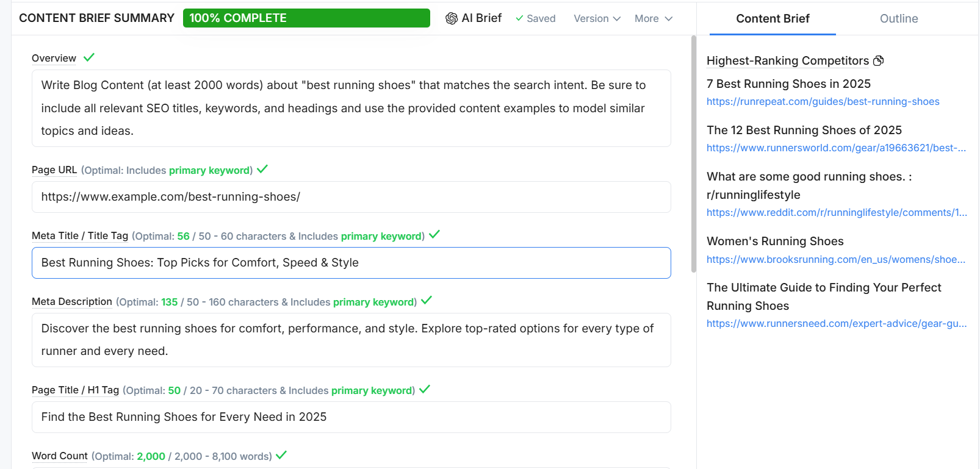980x469 pixels.
Task: Open the runnersworld.com competitor link
Action: (836, 148)
